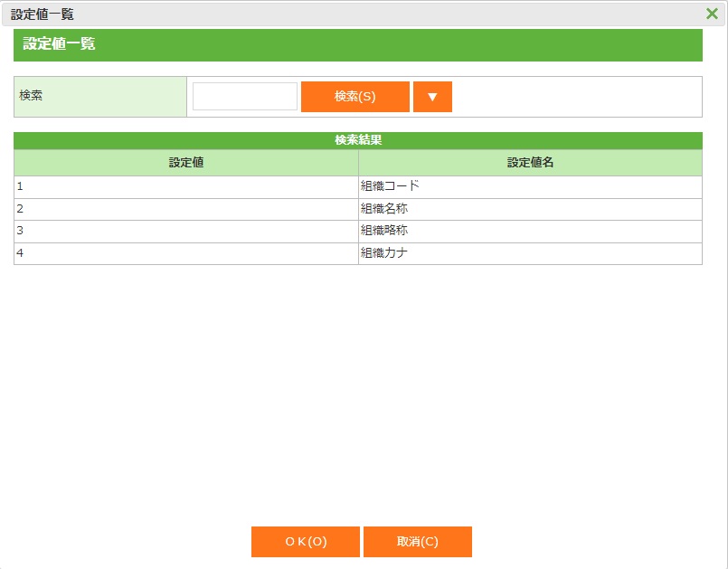Viewport: 728px width, 569px height.
Task: Choose the 組織コード entry
Action: 390,186
